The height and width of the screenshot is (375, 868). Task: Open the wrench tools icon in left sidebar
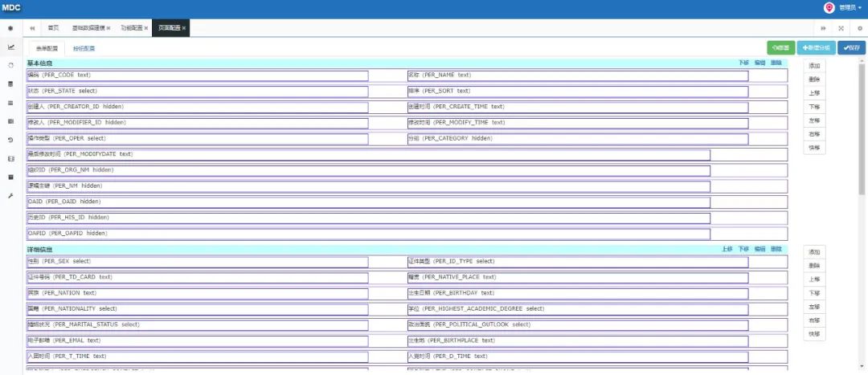tap(10, 196)
